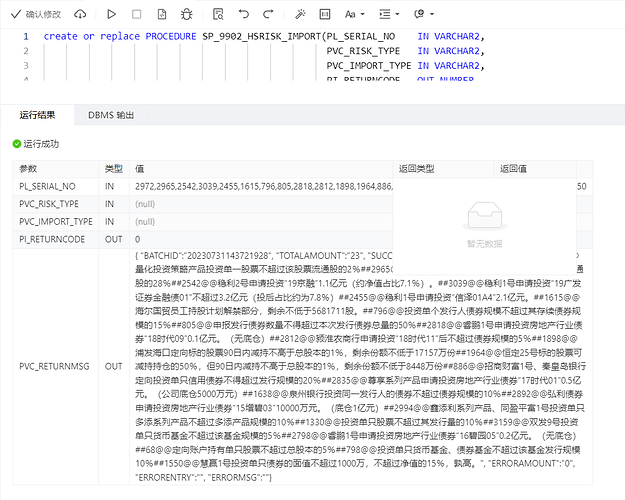Viewport: 625px width, 500px height.
Task: Select the PVC_IMPORT_TYPE parameter cell
Action: (x=56, y=221)
